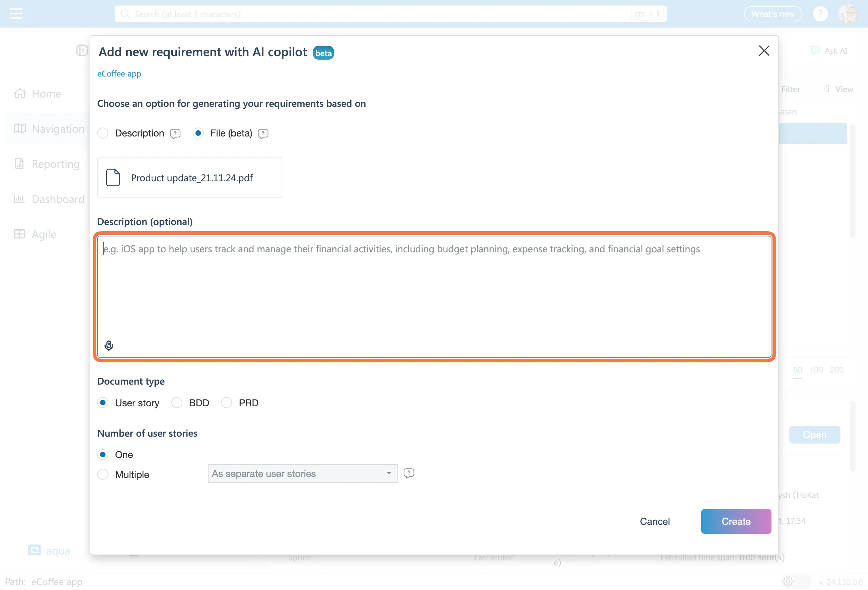868x590 pixels.
Task: Close the AI copilot dialog
Action: point(764,51)
